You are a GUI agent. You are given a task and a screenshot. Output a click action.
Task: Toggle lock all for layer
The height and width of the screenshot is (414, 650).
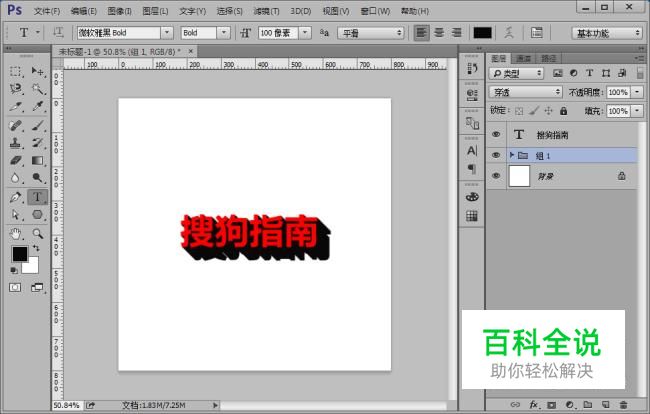click(x=563, y=111)
